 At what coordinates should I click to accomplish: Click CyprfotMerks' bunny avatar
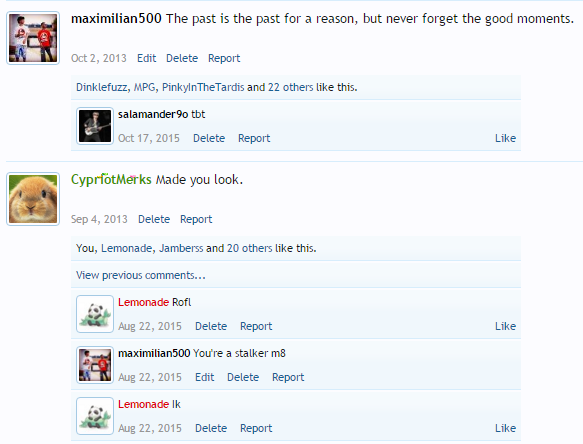click(x=33, y=199)
